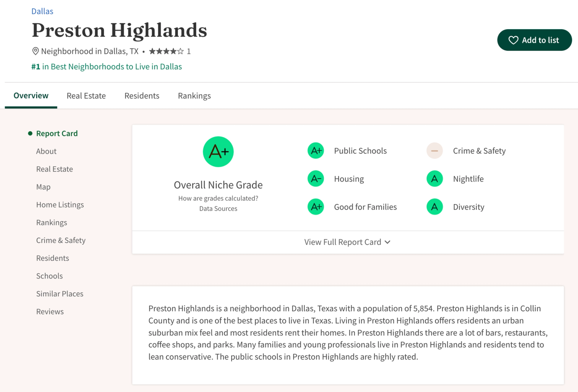The image size is (578, 392).
Task: Click the Overall Niche Grade label
Action: point(218,185)
